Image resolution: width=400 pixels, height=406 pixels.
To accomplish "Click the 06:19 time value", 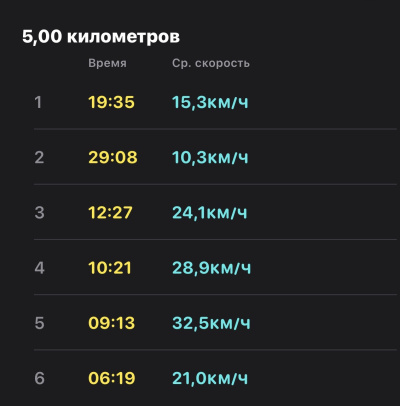I will [x=112, y=378].
